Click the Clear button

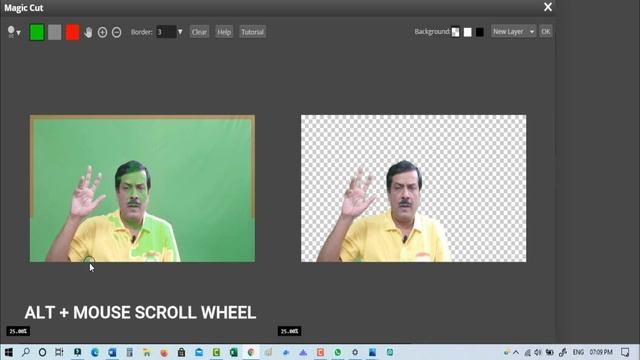[x=199, y=32]
